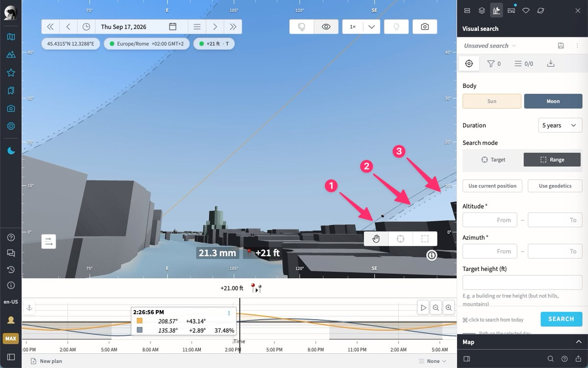Jump forward with double right chevron
The height and width of the screenshot is (368, 588).
tap(233, 27)
